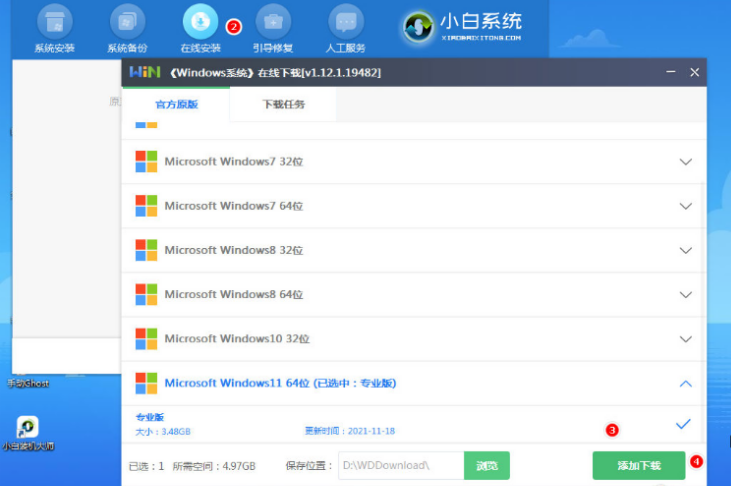The width and height of the screenshot is (731, 486).
Task: Select the 在线安装 icon
Action: 200,22
